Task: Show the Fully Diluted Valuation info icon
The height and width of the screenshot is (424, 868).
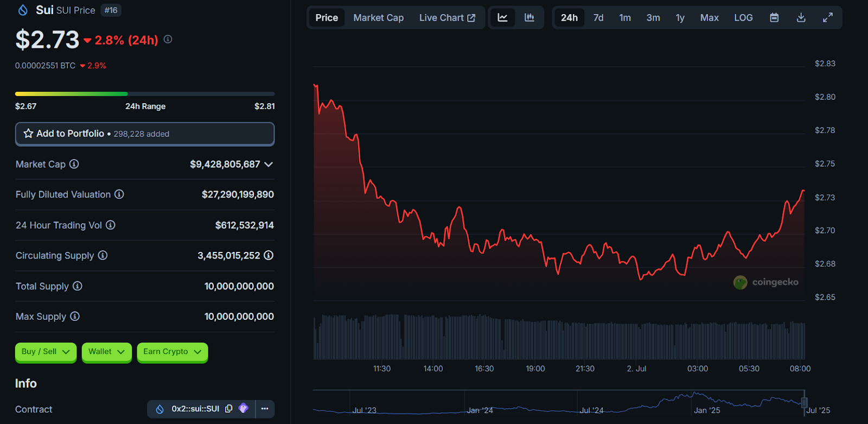Action: click(119, 194)
